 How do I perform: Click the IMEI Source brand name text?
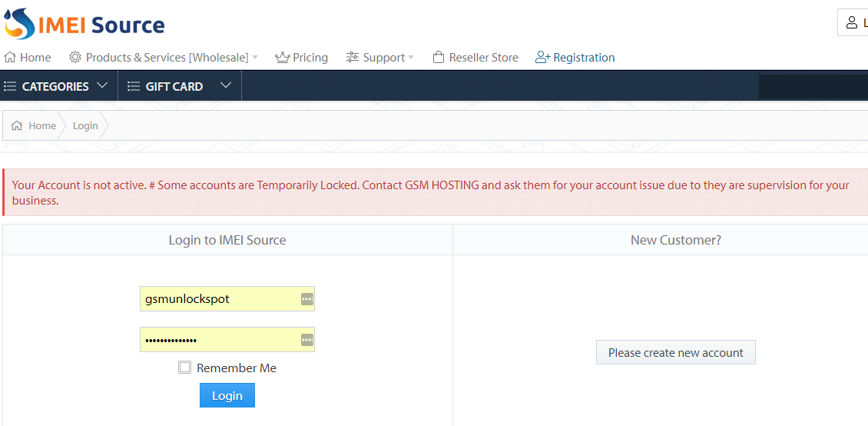(101, 25)
